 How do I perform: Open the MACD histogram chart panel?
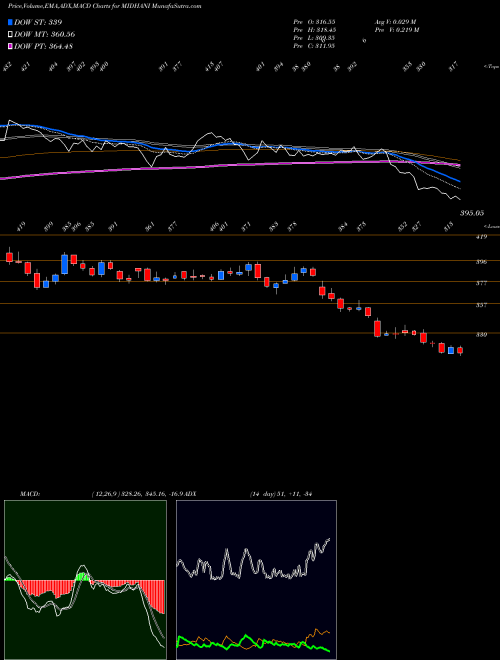[x=85, y=580]
